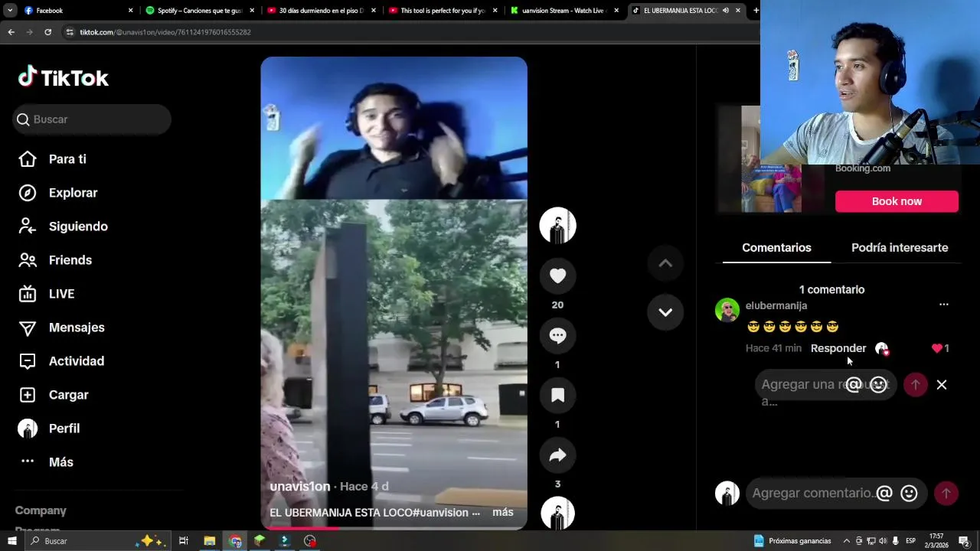Open comments using the speech bubble icon

(x=557, y=335)
